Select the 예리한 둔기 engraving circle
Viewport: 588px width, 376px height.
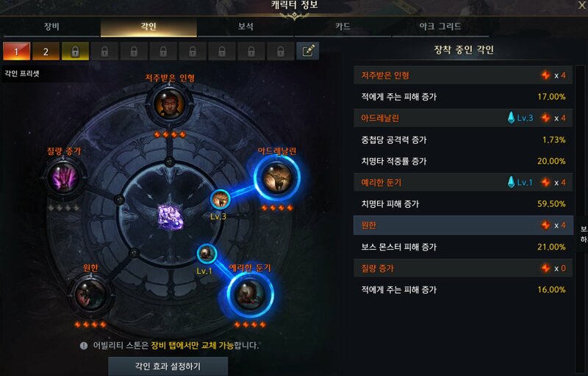[250, 294]
